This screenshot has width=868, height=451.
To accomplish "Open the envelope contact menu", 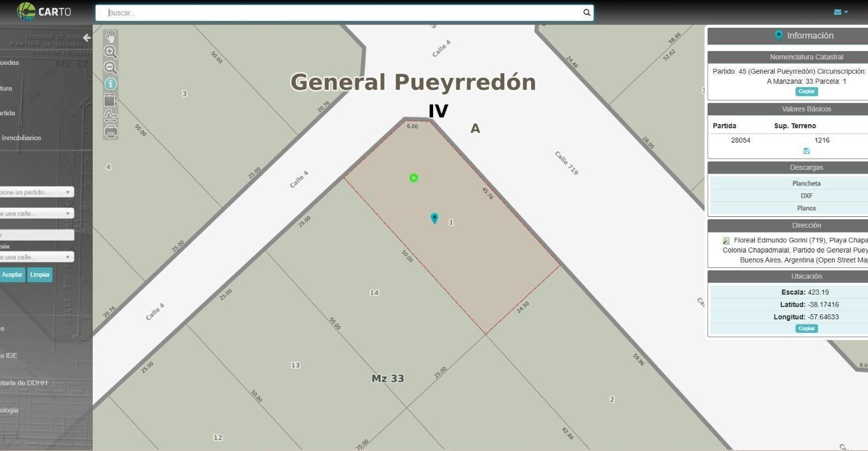I will 841,12.
